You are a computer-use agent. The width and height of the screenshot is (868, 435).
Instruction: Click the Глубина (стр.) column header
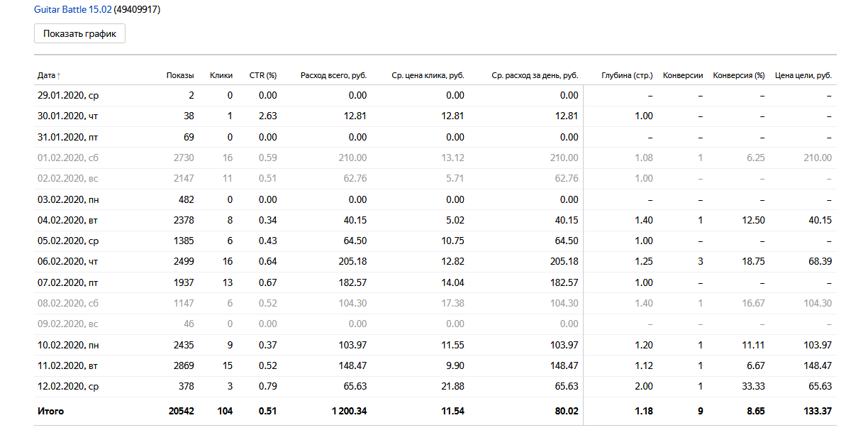click(627, 75)
